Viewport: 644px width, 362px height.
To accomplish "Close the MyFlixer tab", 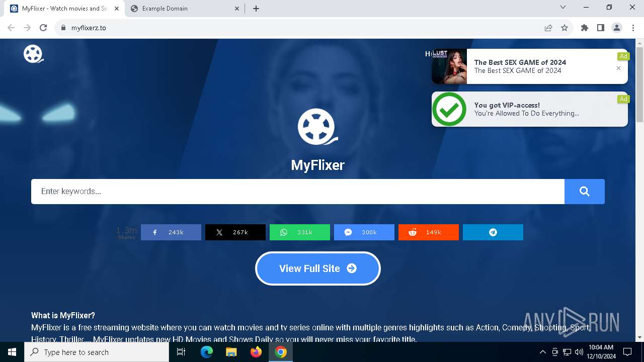I will coord(117,9).
